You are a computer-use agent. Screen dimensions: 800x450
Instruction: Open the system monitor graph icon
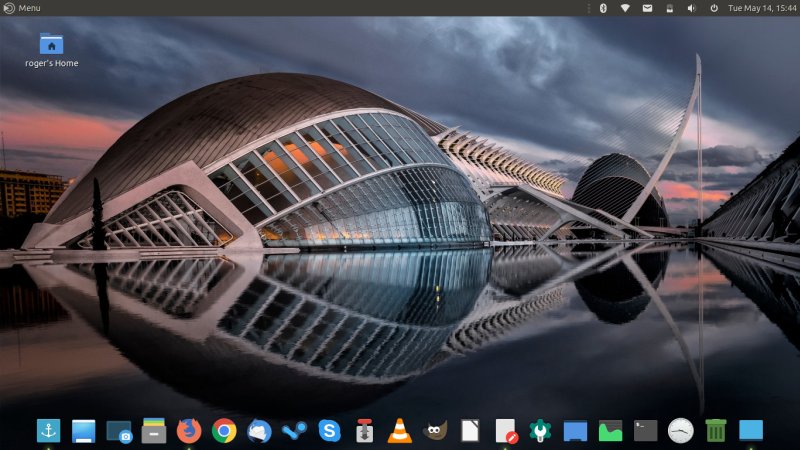click(x=610, y=431)
